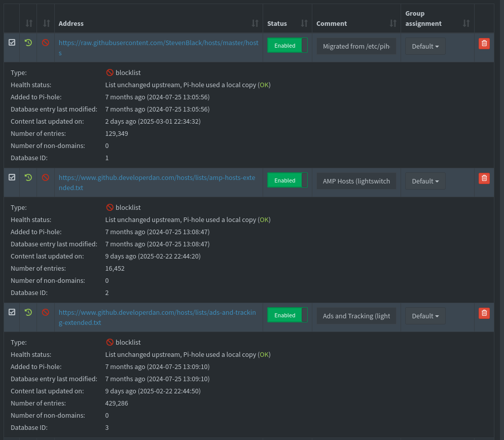Switch the StevenBlack list Enabled toggle off
Screen dimensions: 504x440
[x=287, y=46]
